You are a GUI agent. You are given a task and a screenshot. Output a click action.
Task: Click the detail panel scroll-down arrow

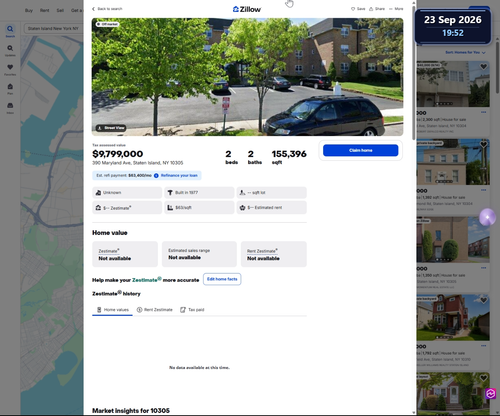(414, 413)
